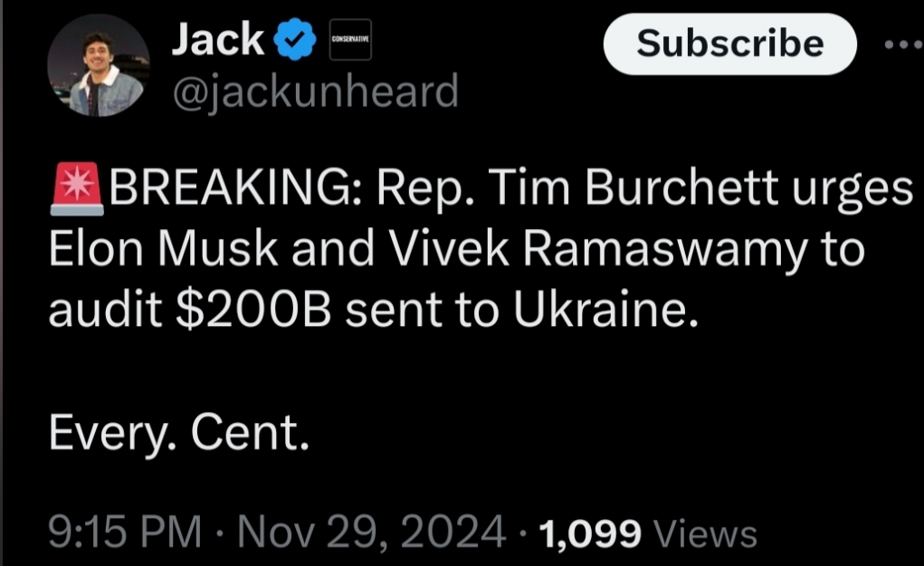
Task: Click the "Every. Cent." line
Action: click(179, 435)
